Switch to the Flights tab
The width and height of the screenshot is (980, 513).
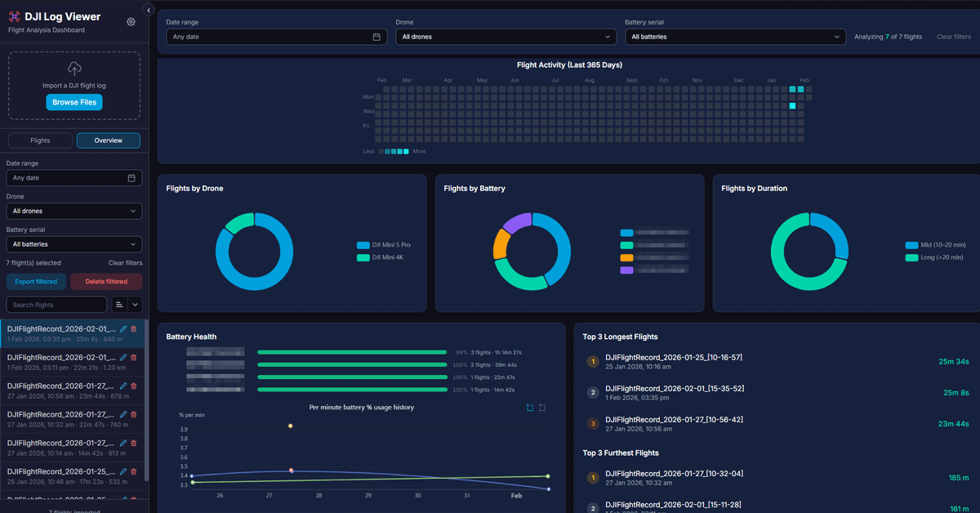(40, 141)
